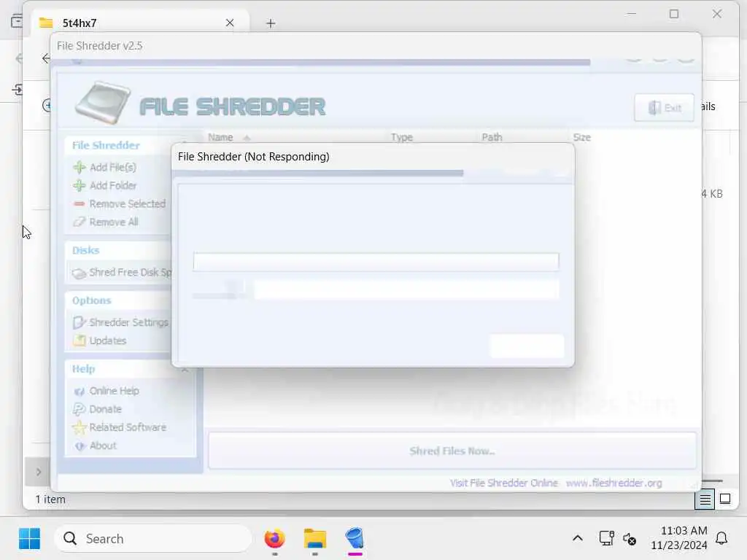Click Add Folder label
The image size is (747, 560).
click(x=113, y=185)
